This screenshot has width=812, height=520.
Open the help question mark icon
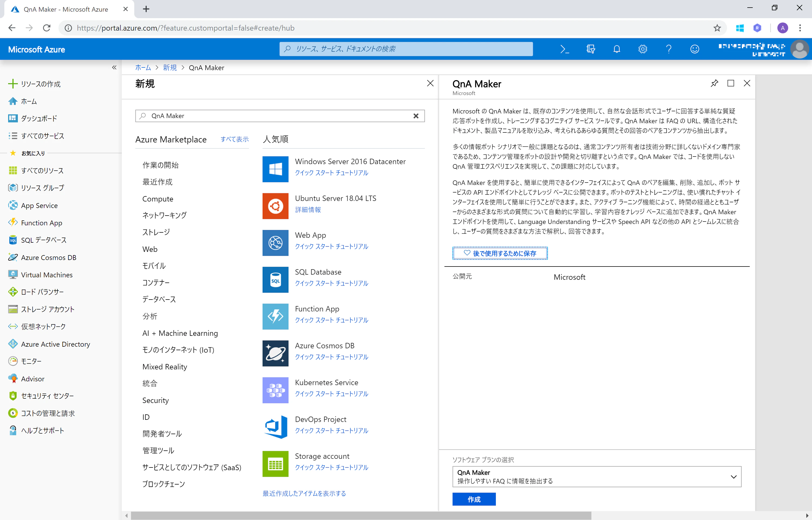click(x=669, y=49)
